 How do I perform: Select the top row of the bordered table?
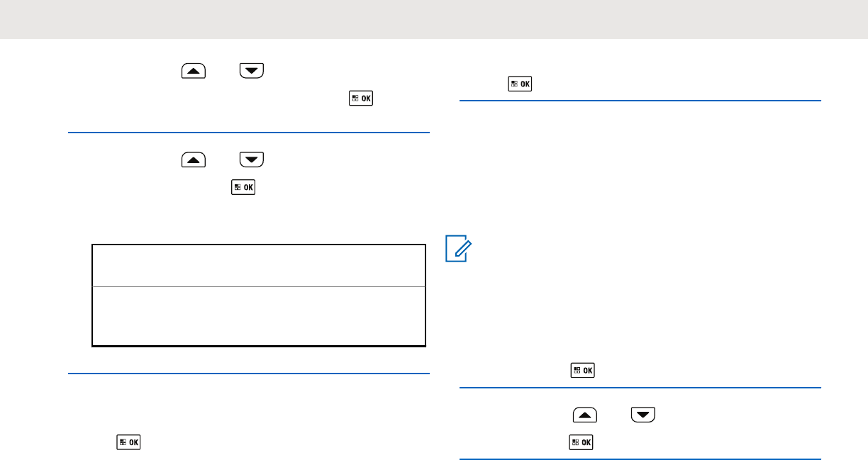[x=259, y=266]
